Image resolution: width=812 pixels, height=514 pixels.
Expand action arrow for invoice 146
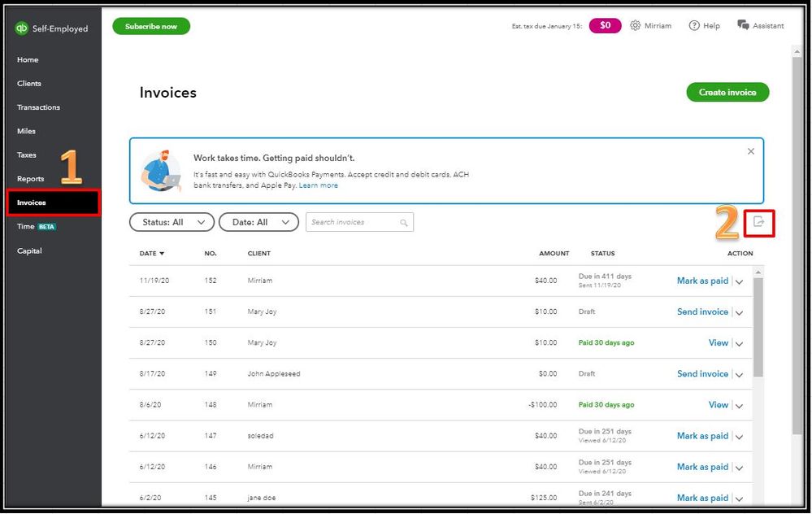click(x=740, y=468)
